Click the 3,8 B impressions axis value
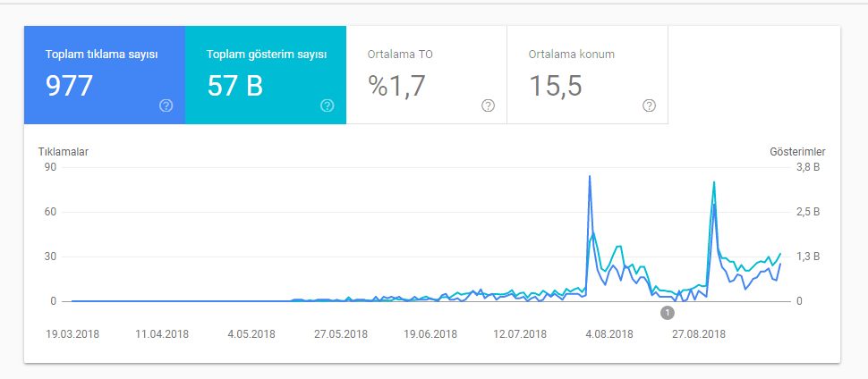The image size is (868, 379). point(808,167)
